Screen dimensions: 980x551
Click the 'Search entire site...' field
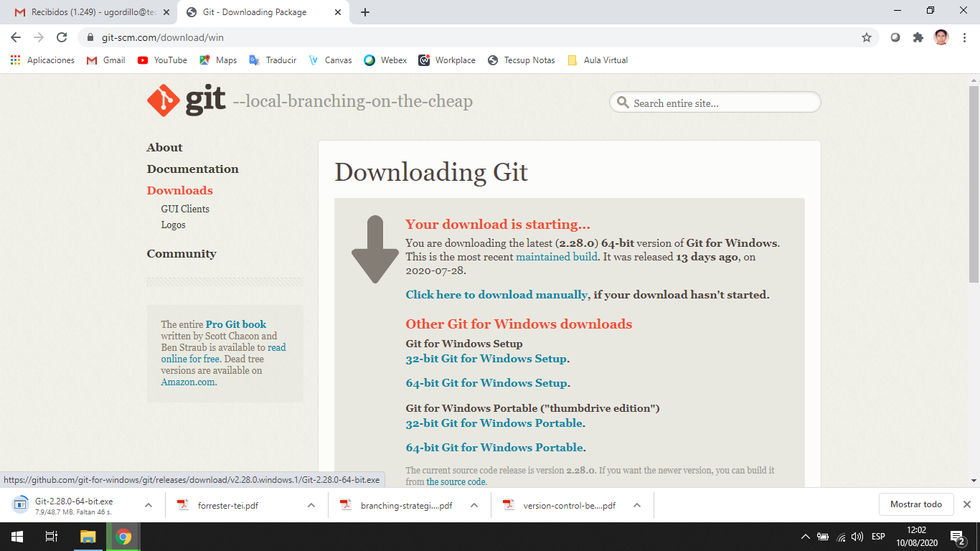[715, 103]
